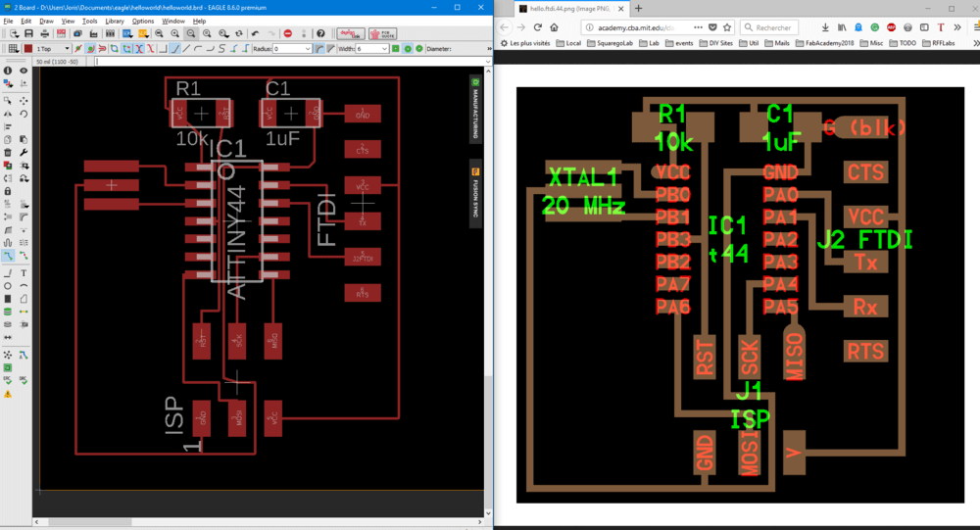980x530 pixels.
Task: Expand hidden EAGLE parameter toolbar options
Action: tap(489, 49)
